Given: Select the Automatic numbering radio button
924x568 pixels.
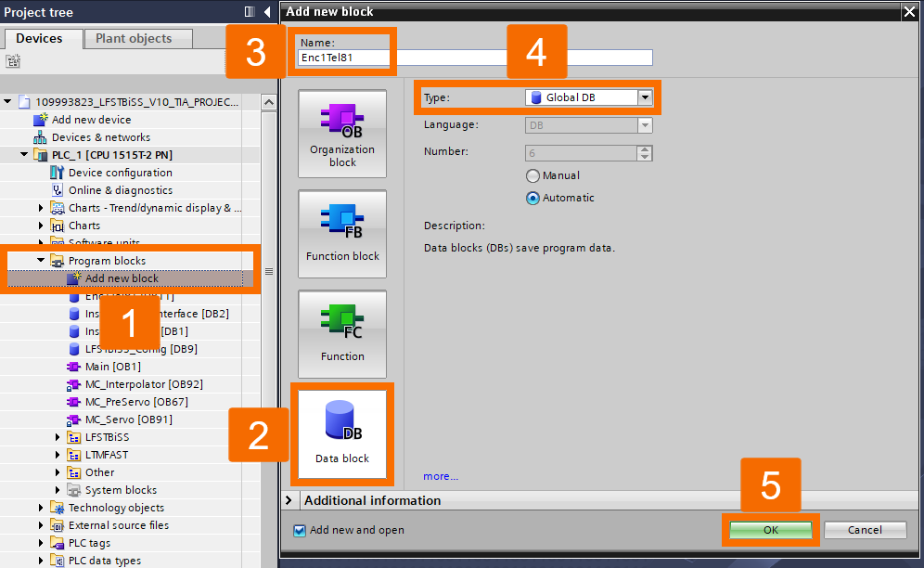Looking at the screenshot, I should pyautogui.click(x=533, y=199).
